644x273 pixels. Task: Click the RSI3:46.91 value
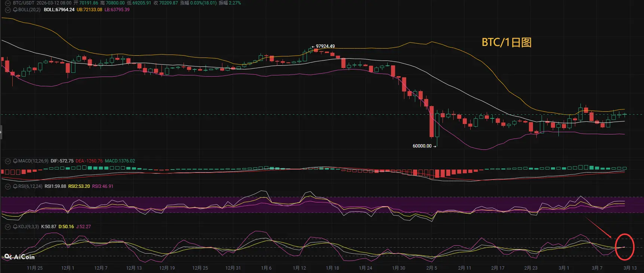(x=103, y=186)
